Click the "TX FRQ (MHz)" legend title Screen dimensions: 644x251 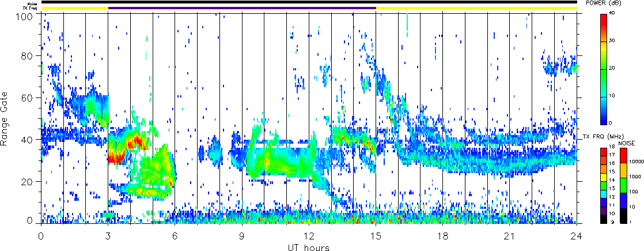click(x=598, y=137)
